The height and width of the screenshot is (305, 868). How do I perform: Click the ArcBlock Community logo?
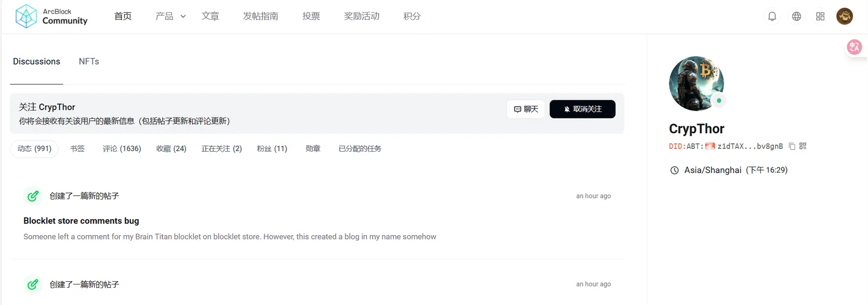tap(52, 16)
